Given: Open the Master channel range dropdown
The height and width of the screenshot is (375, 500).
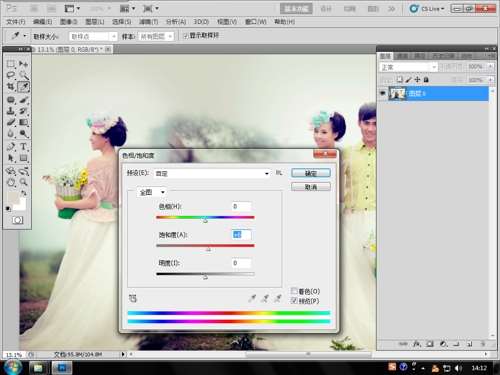Looking at the screenshot, I should (152, 192).
